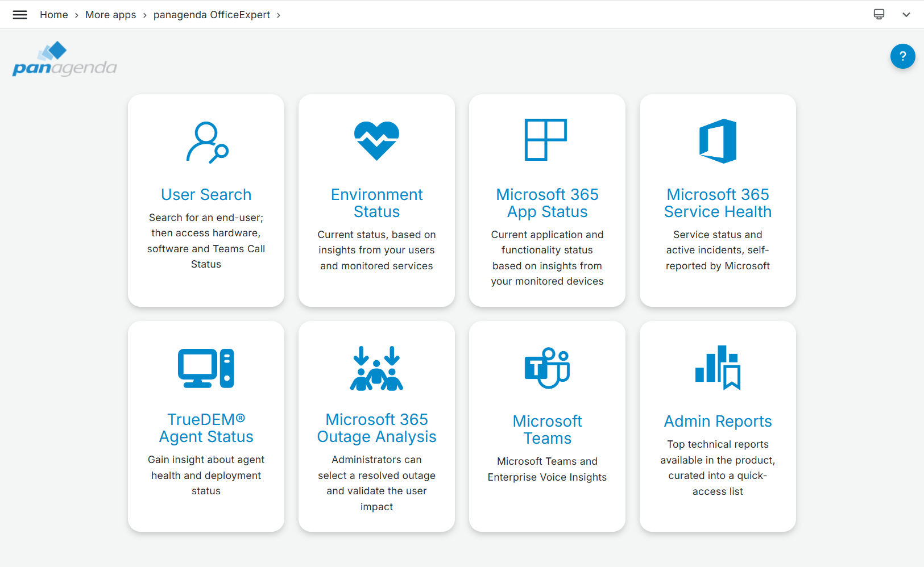Expand the top-right dropdown chevron

point(906,15)
